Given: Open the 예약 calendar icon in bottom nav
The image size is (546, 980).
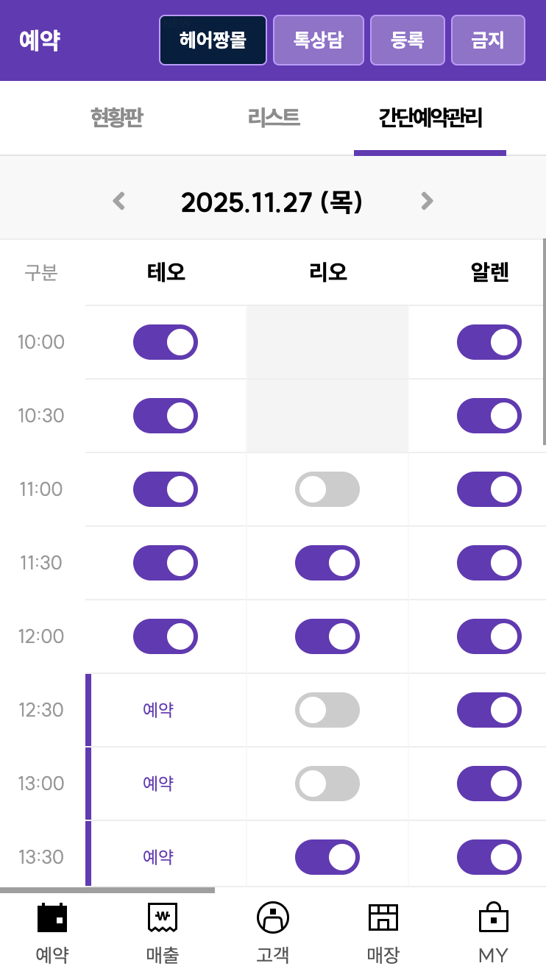Looking at the screenshot, I should [x=52, y=918].
